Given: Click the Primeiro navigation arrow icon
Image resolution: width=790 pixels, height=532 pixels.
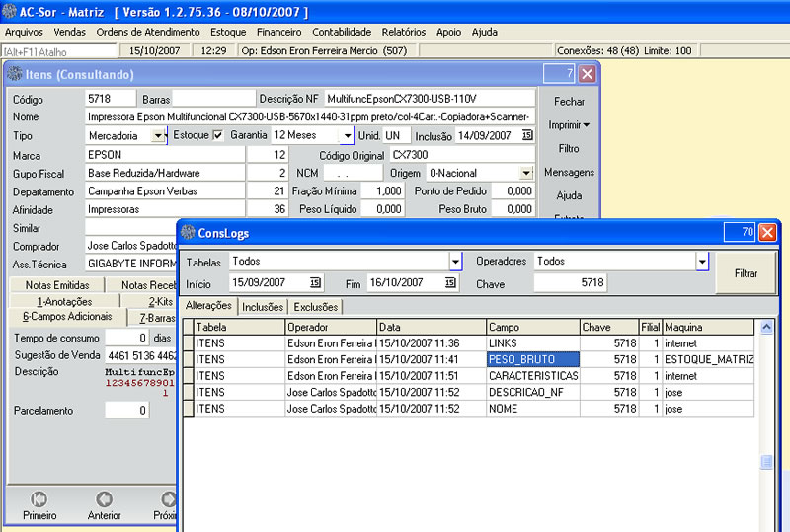Looking at the screenshot, I should click(39, 498).
